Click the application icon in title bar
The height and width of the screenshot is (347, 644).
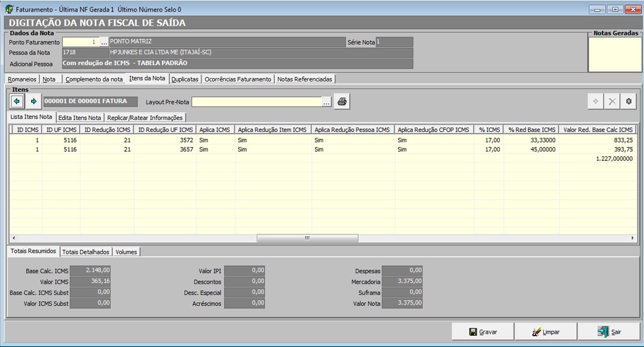[9, 10]
